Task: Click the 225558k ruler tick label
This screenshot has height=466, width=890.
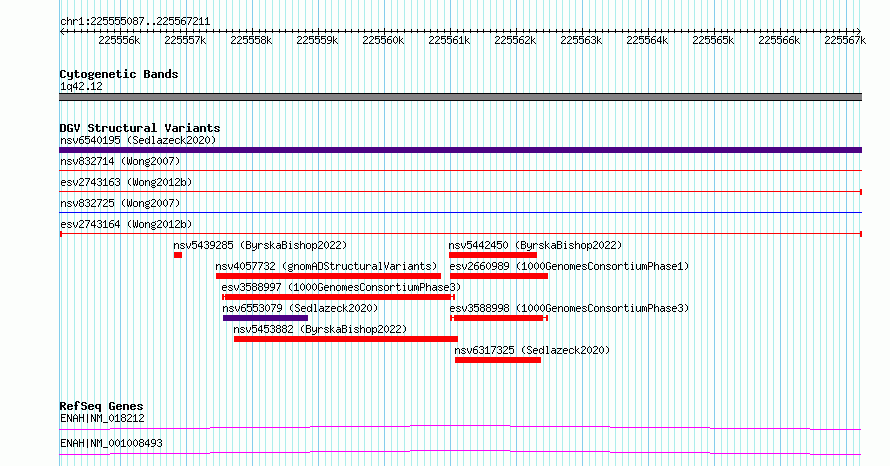Action: (x=251, y=40)
